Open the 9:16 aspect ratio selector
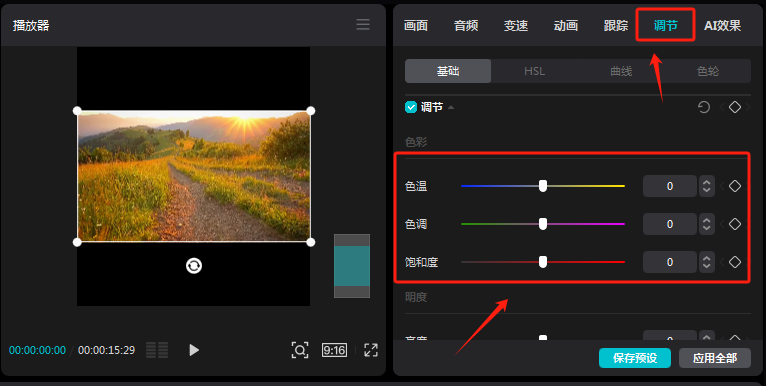The image size is (766, 386). pos(334,350)
